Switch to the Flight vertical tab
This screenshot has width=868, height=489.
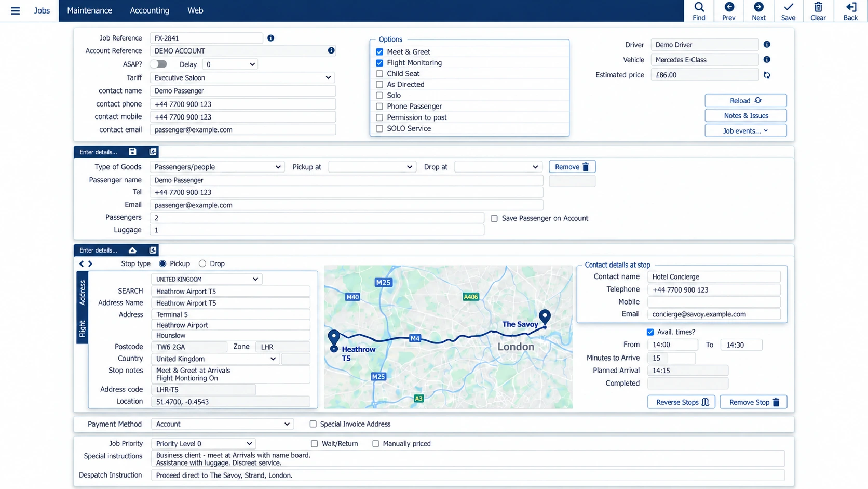pos(82,328)
